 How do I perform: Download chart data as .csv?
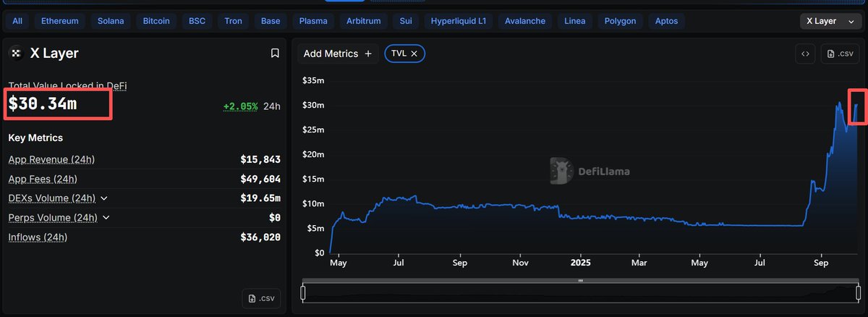pyautogui.click(x=840, y=54)
